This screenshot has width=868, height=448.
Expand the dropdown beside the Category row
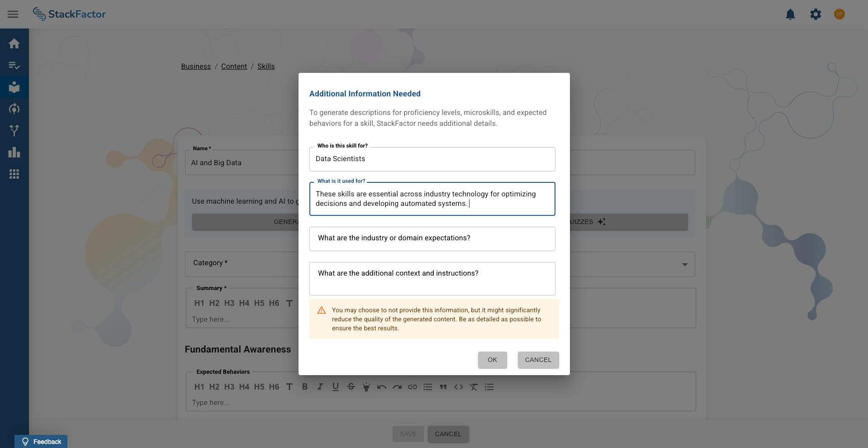[x=685, y=264]
